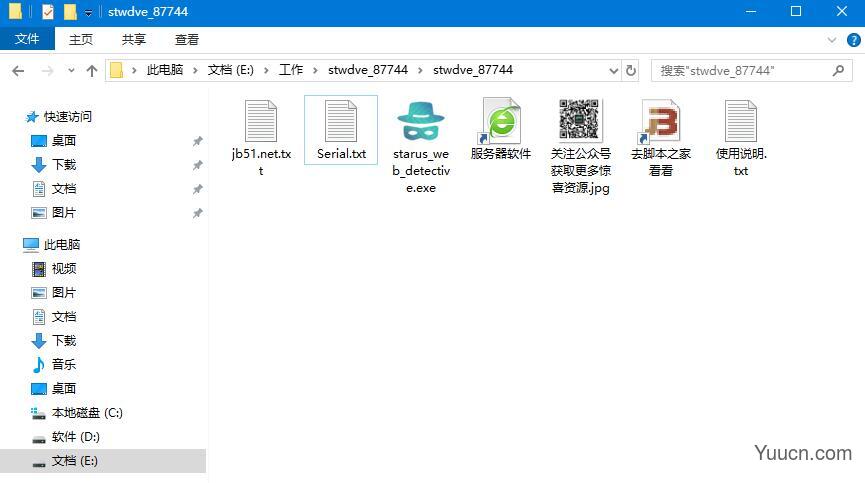Open pinned 桌面 under quick access
Image resolution: width=865 pixels, height=483 pixels.
pos(63,141)
